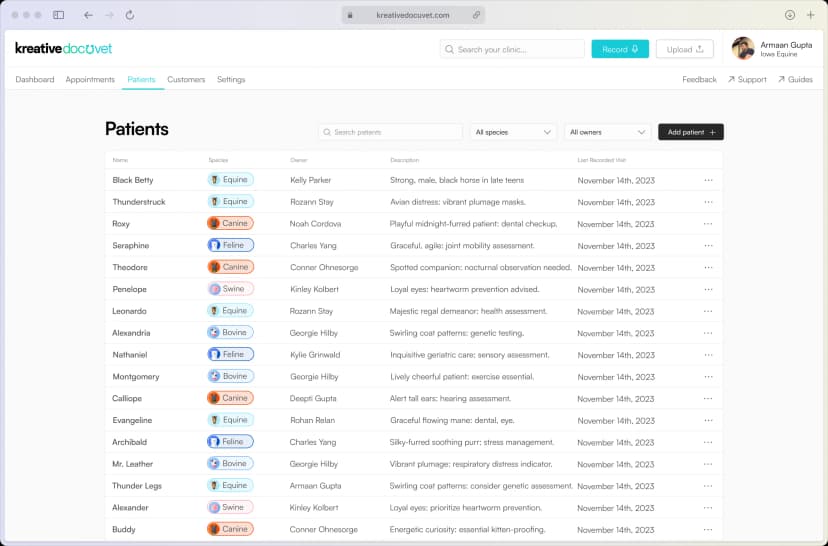Open more options for Alexandria row
The width and height of the screenshot is (828, 546).
coord(708,333)
